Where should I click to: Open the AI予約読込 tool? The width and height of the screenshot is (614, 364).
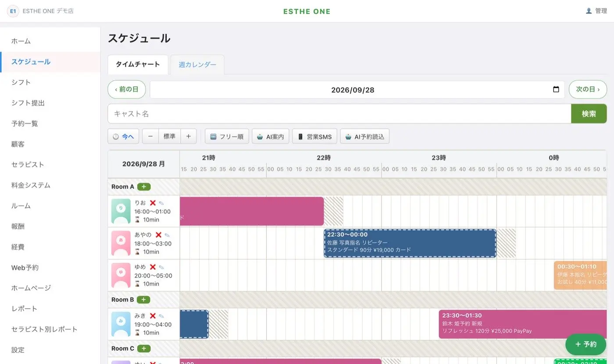coord(364,136)
